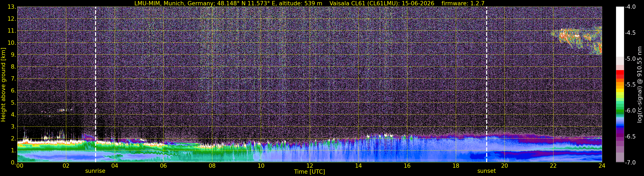This screenshot has height=176, width=644.
Task: Click the '11.' height axis tick label
Action: click(12, 31)
